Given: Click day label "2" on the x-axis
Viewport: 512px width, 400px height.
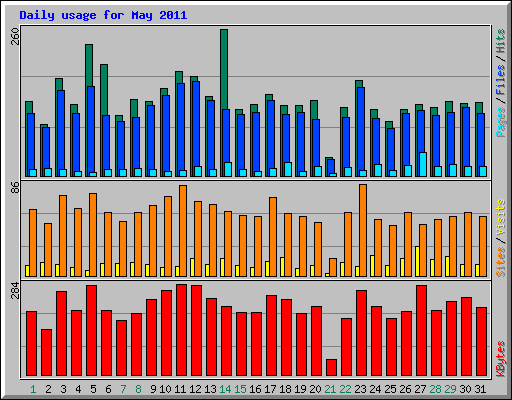Looking at the screenshot, I should [x=48, y=389].
